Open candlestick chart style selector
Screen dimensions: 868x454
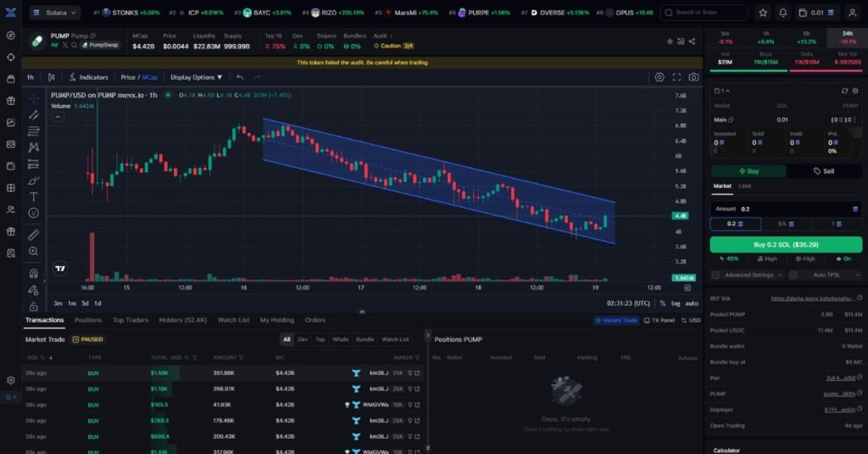point(52,77)
